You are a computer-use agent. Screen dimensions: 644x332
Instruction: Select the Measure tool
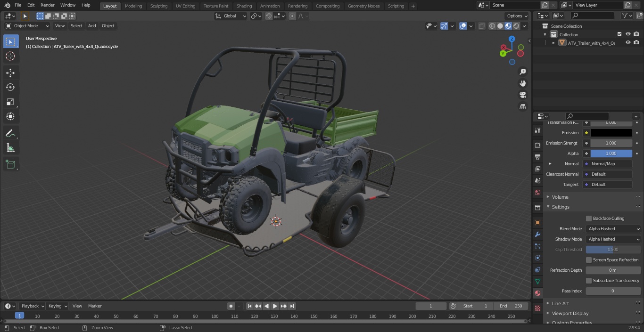[x=10, y=148]
